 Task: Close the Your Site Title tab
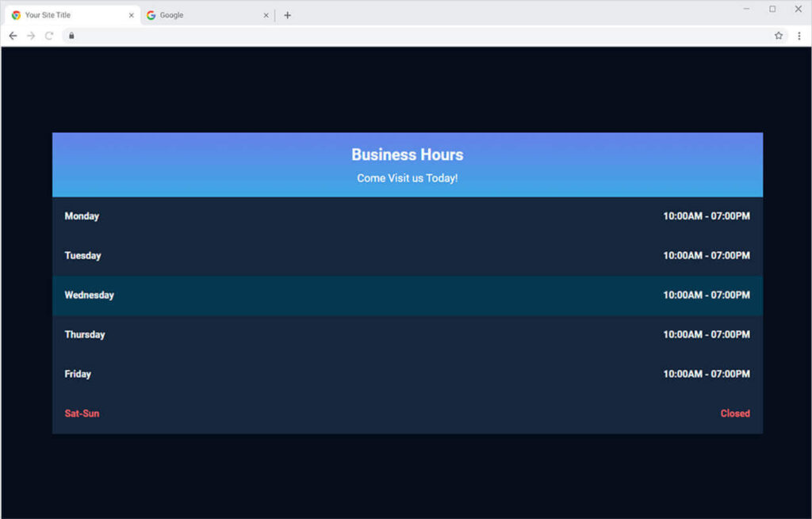tap(132, 15)
